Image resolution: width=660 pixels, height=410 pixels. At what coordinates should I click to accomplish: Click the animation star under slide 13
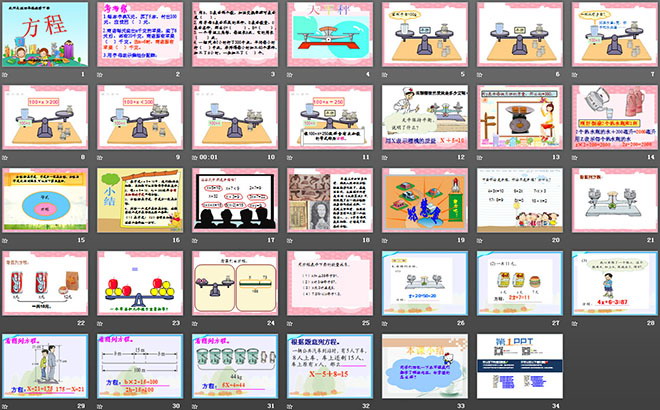coord(479,157)
